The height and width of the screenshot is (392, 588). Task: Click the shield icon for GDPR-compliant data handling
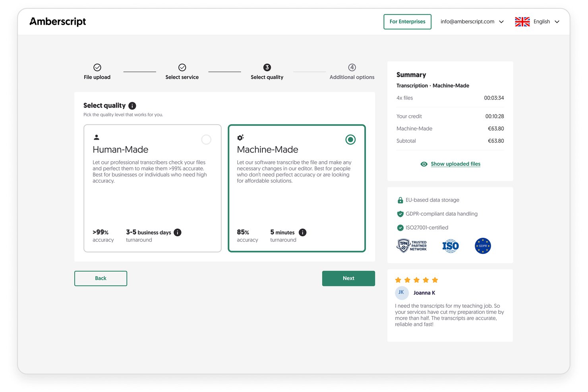click(400, 214)
